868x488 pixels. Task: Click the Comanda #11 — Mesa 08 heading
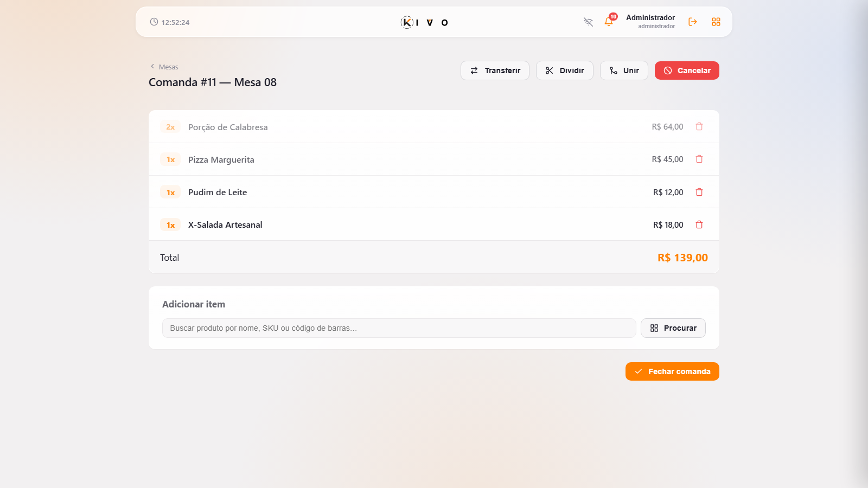tap(213, 82)
